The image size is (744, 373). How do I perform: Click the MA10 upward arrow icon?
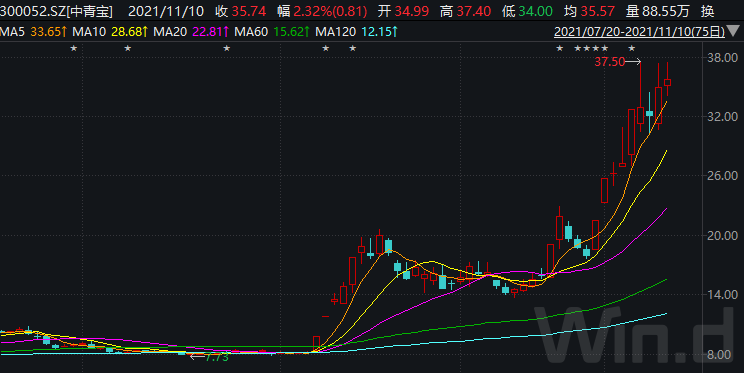145,32
